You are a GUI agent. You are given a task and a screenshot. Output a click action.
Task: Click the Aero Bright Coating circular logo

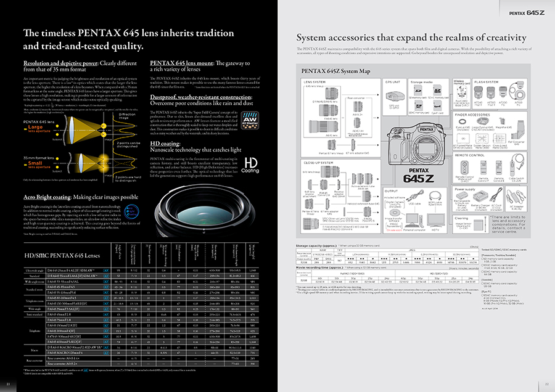coord(132,211)
